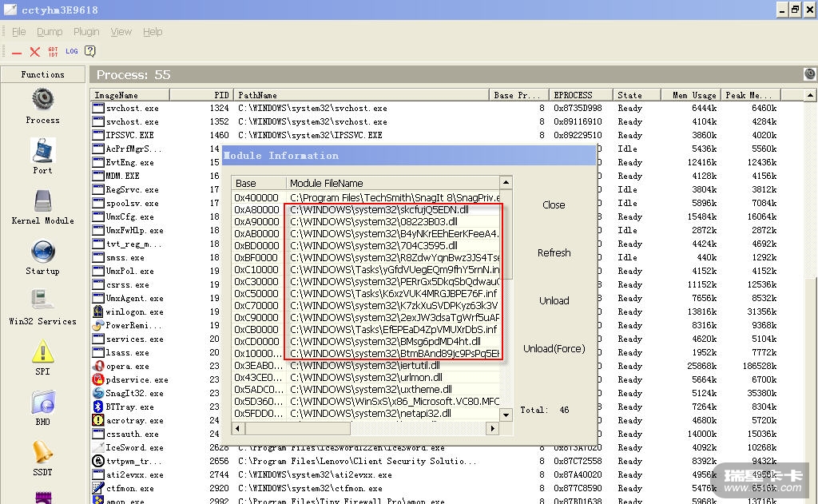Select the Kernel Module icon
This screenshot has width=818, height=504.
coord(42,201)
